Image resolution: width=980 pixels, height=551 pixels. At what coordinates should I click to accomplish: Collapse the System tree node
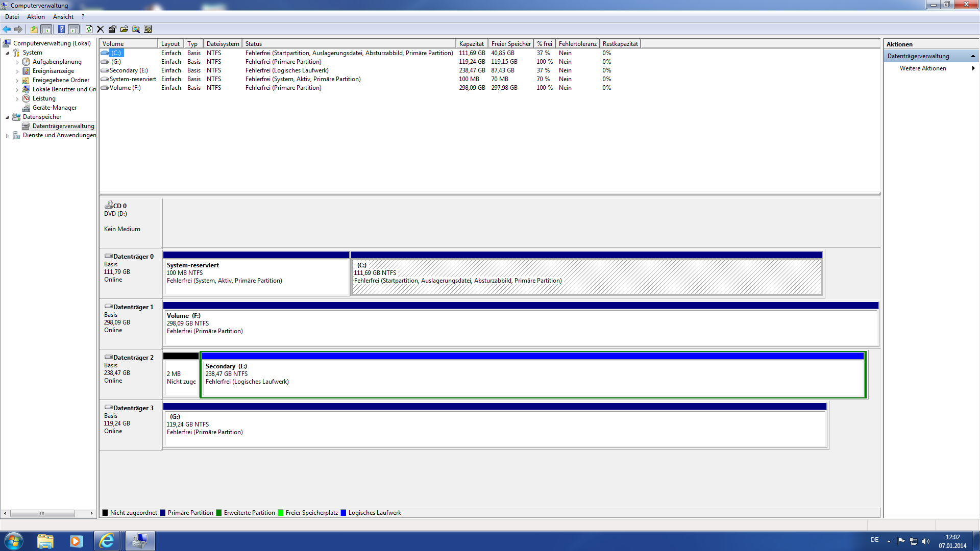pos(7,53)
